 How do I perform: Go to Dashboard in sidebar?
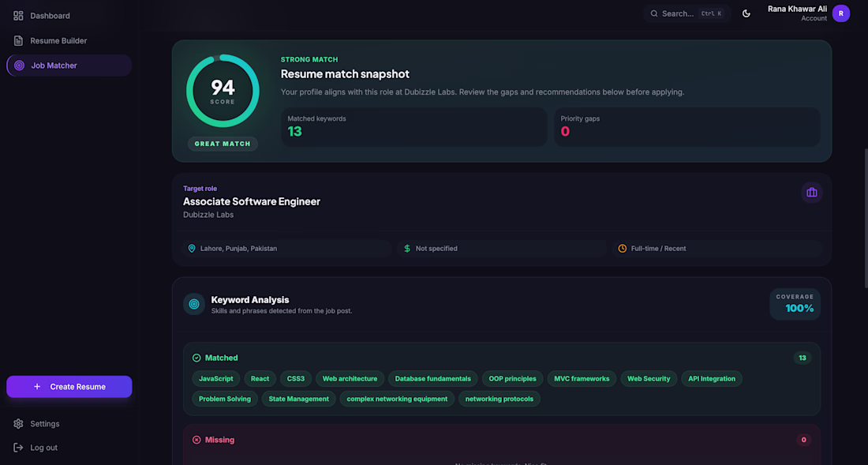pyautogui.click(x=69, y=16)
